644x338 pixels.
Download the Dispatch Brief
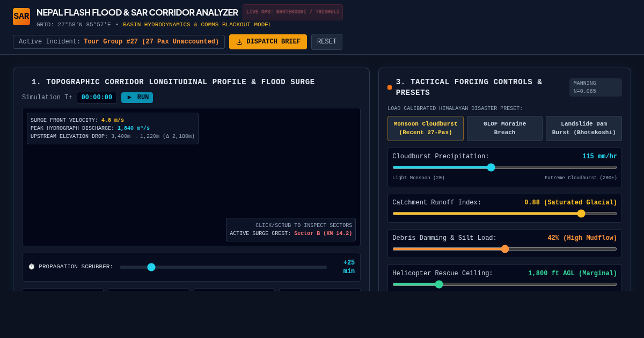tap(268, 42)
